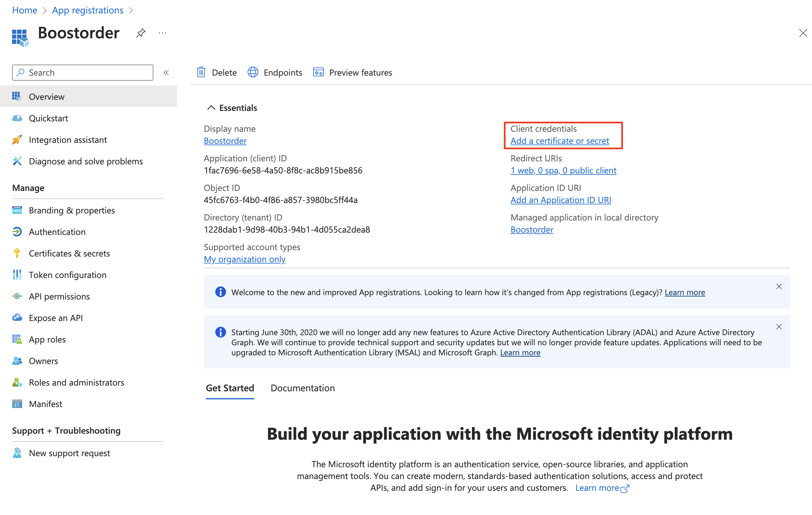Click the Overview sidebar icon

point(16,96)
